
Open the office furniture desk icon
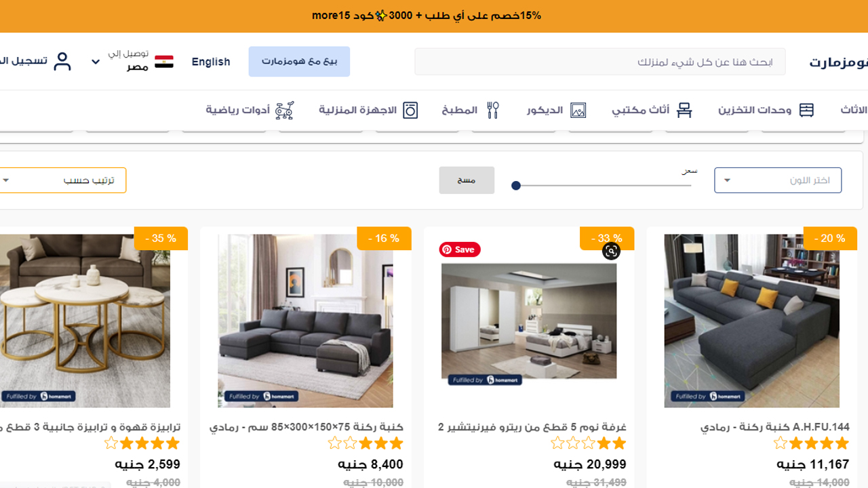684,110
